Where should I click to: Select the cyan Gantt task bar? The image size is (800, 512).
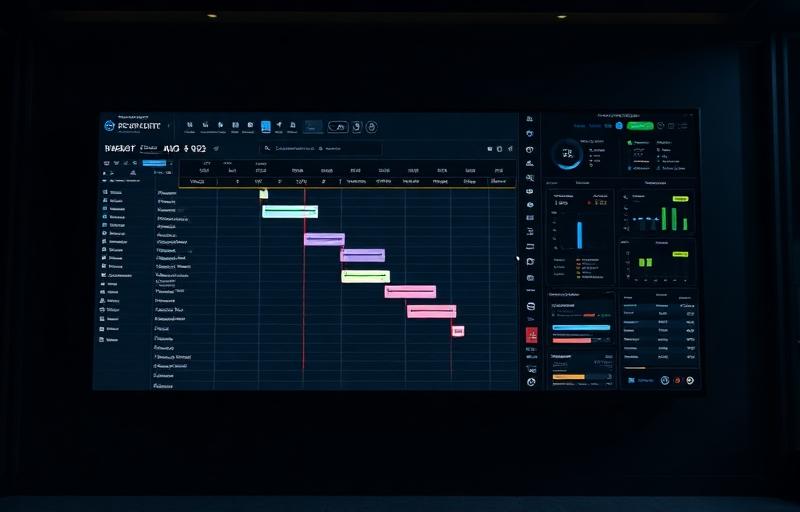pos(290,211)
